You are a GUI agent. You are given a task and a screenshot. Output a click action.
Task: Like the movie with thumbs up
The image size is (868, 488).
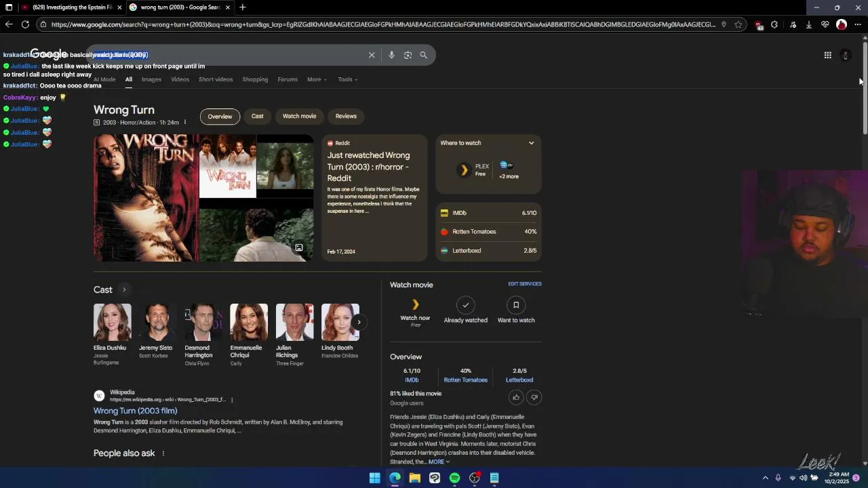[516, 397]
